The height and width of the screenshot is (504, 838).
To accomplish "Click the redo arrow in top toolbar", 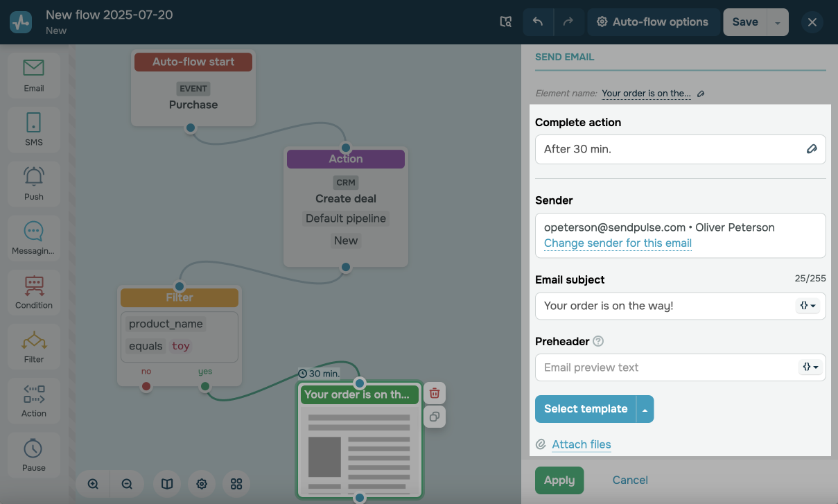I will [x=568, y=22].
